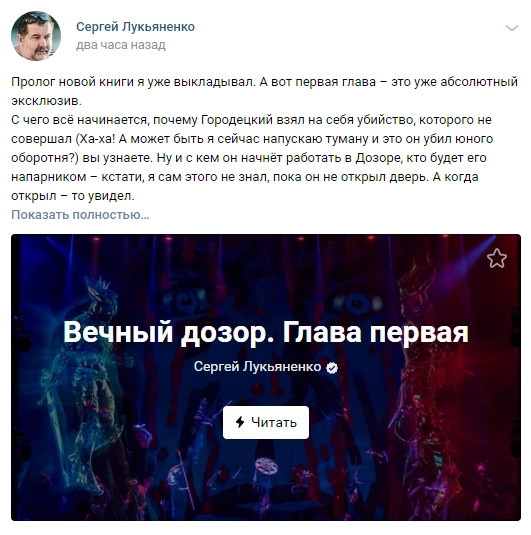Screen dimensions: 531x535
Task: Click the lightning bolt icon beside Читать
Action: pyautogui.click(x=240, y=422)
